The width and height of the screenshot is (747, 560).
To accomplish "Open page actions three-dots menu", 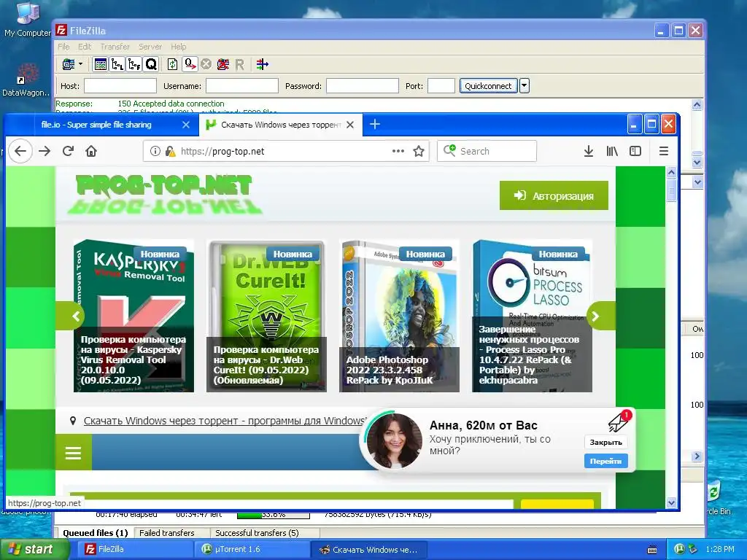I will pos(398,152).
